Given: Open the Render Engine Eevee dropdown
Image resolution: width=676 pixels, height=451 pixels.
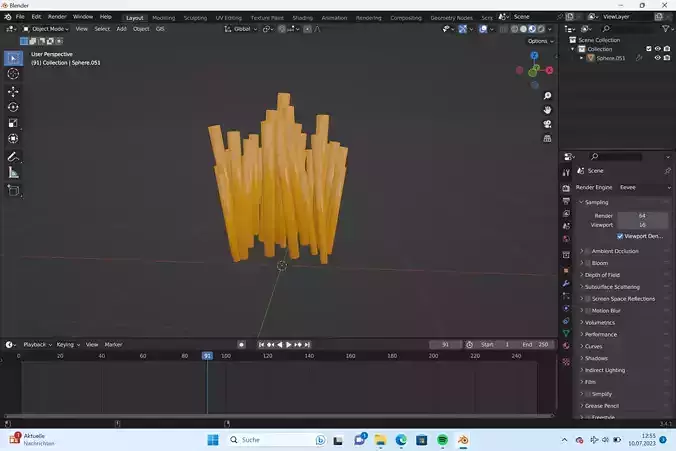Looking at the screenshot, I should click(x=644, y=188).
